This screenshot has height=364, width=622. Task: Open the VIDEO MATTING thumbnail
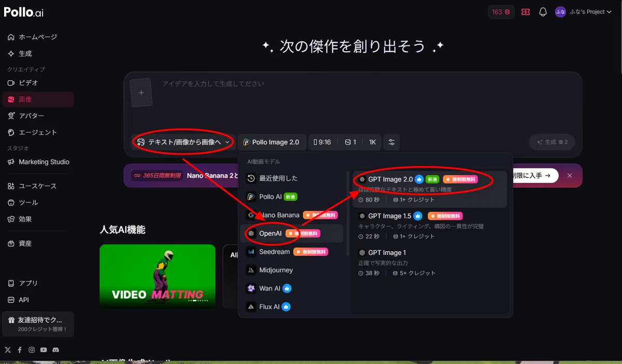coord(158,276)
